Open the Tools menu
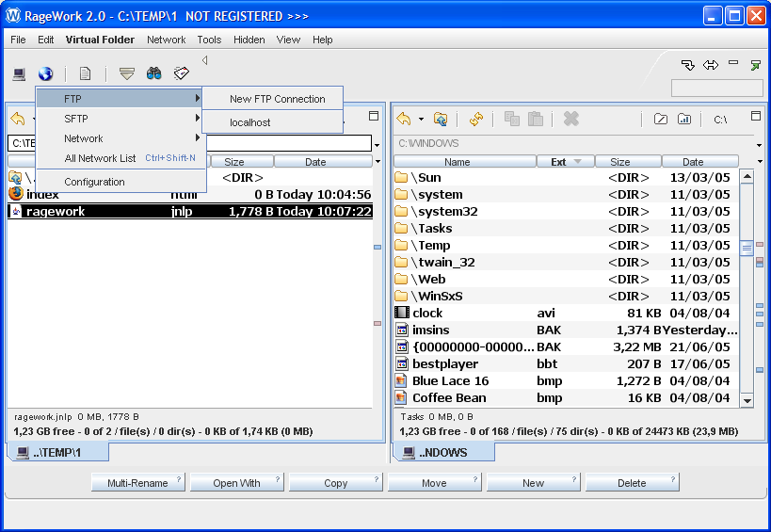 pyautogui.click(x=209, y=40)
